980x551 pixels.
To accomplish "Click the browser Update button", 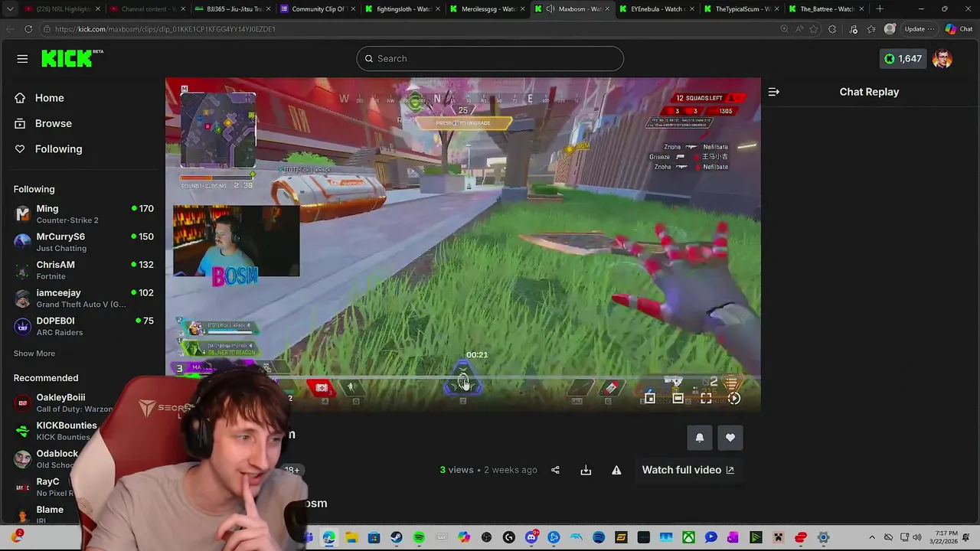I will 920,29.
